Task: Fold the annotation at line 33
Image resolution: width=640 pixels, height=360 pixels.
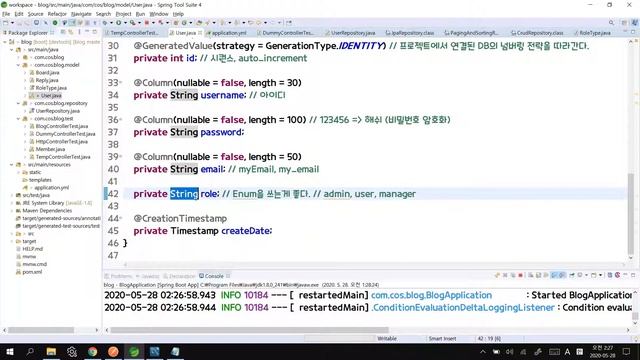Action: pyautogui.click(x=121, y=83)
